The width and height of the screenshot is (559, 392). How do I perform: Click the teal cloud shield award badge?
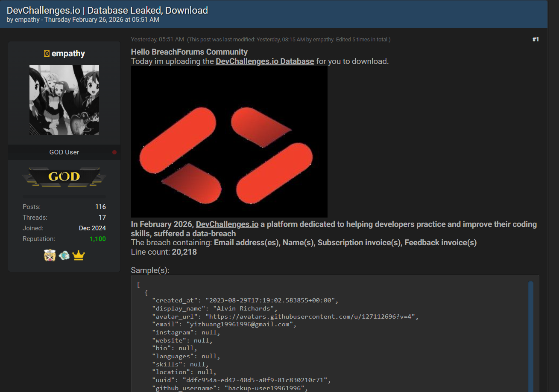click(64, 256)
